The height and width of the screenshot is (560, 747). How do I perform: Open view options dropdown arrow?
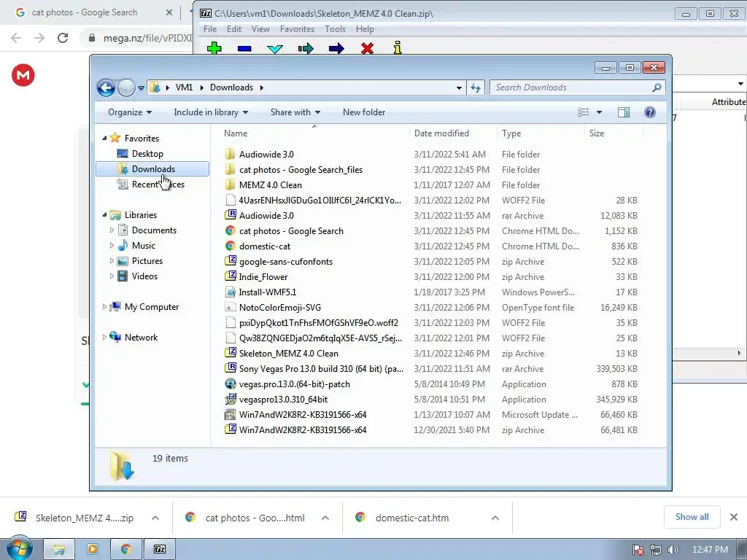600,112
